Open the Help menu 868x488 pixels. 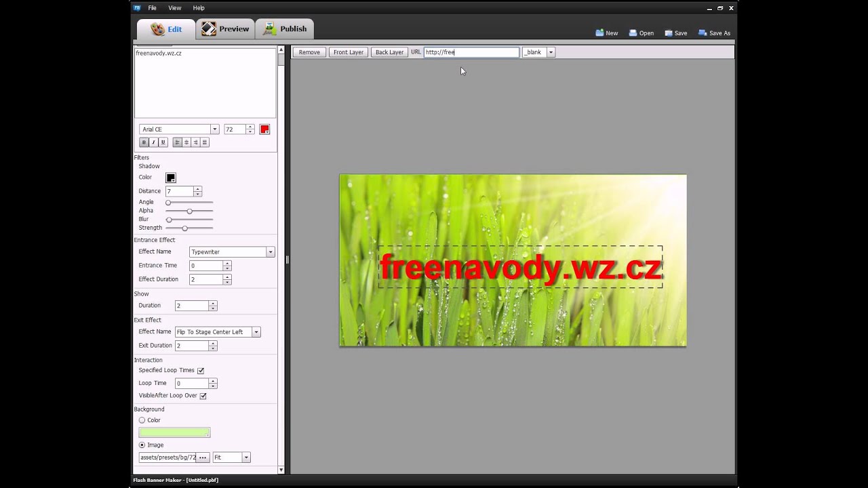pyautogui.click(x=199, y=8)
